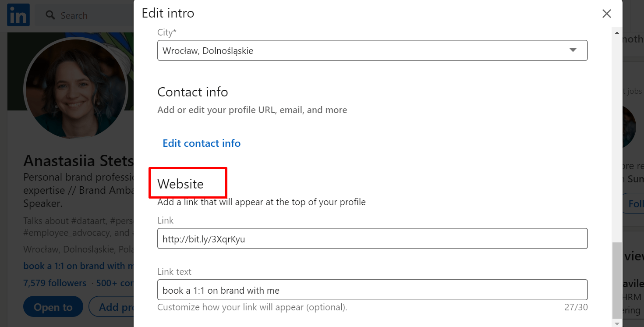Open the City selection dropdown

coord(372,50)
